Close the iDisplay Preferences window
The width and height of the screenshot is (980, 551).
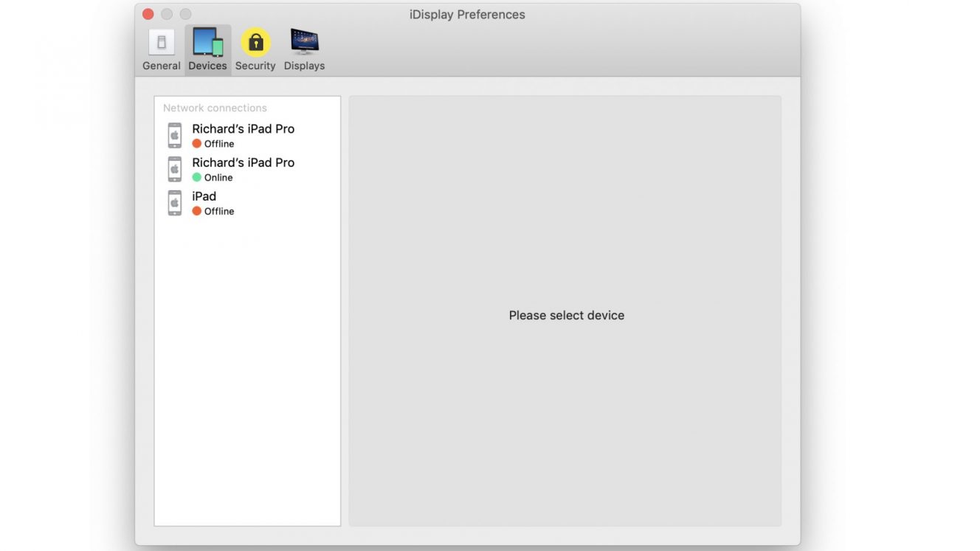(x=148, y=14)
